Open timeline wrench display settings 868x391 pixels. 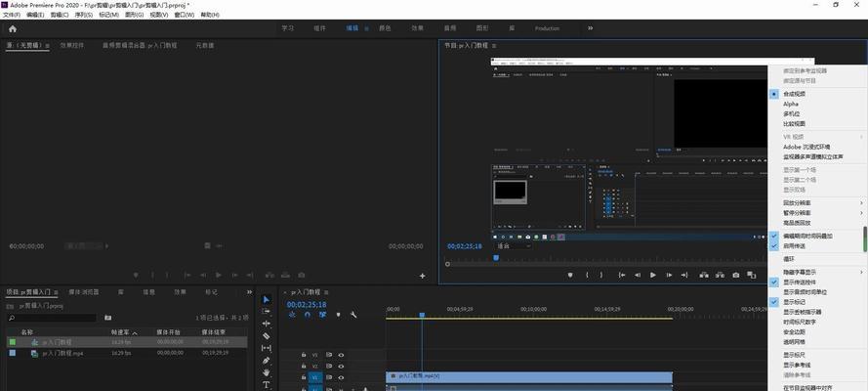tap(353, 315)
